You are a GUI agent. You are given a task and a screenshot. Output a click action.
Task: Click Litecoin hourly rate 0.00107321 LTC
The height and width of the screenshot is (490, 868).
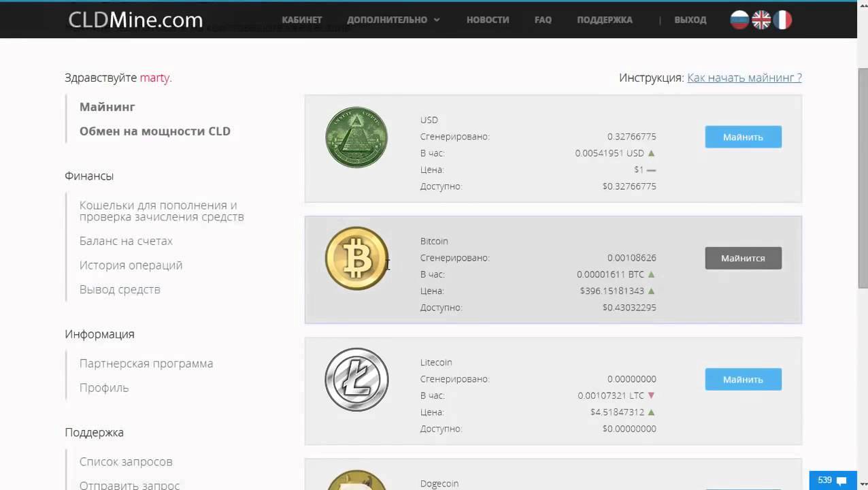click(611, 395)
